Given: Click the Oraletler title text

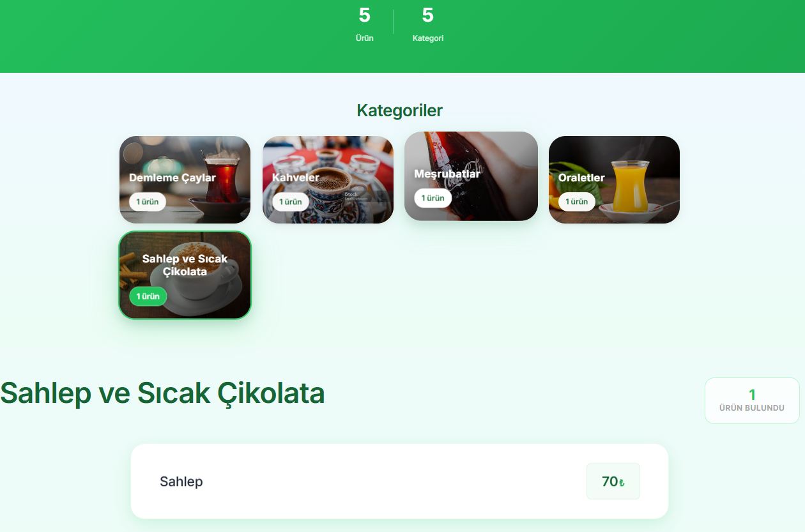Looking at the screenshot, I should pyautogui.click(x=581, y=178).
